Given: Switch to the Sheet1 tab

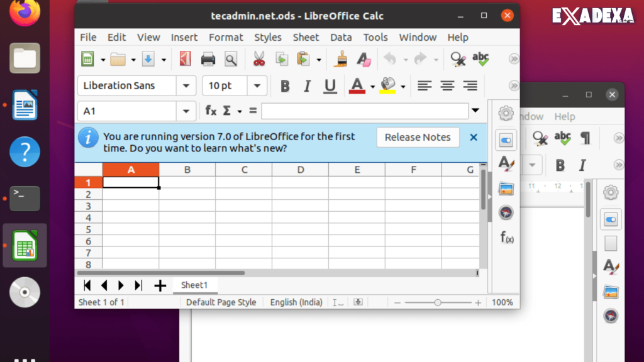Looking at the screenshot, I should (195, 285).
